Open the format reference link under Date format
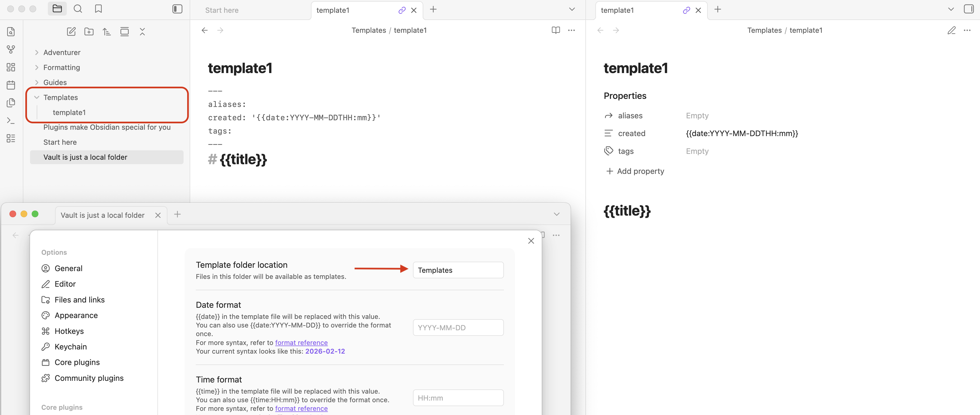The image size is (980, 415). [x=301, y=342]
